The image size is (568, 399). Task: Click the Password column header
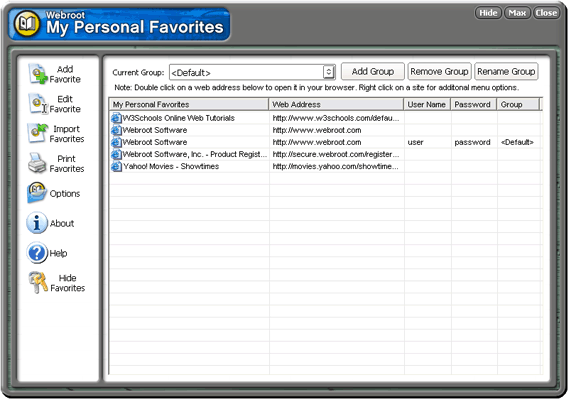pos(473,104)
